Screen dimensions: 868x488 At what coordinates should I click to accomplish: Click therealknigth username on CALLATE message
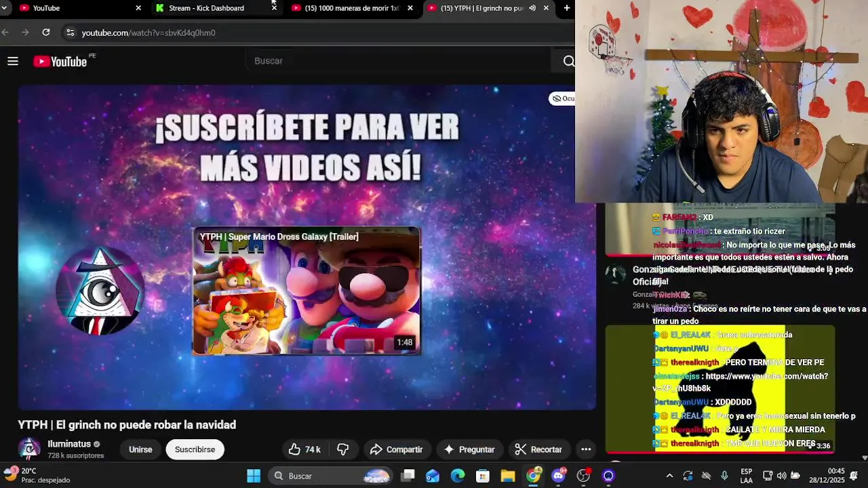pos(694,430)
